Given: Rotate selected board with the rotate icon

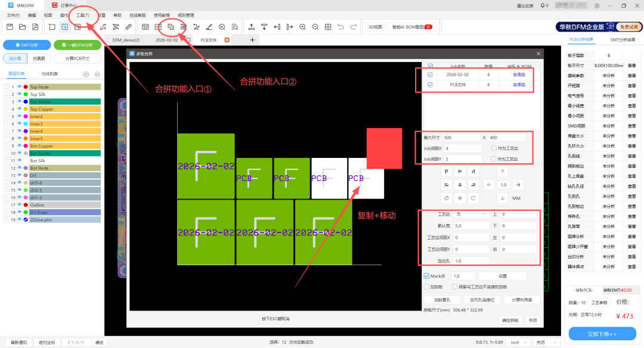Looking at the screenshot, I should [x=473, y=198].
